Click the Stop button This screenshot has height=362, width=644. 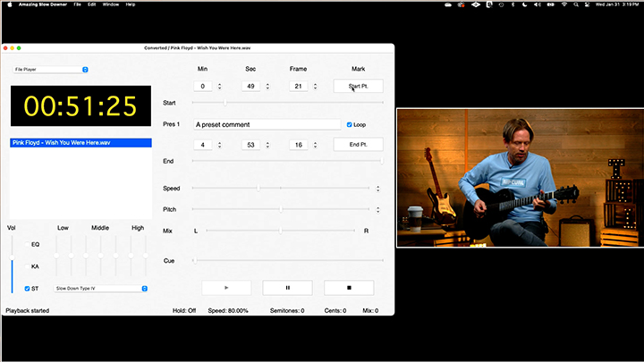349,288
